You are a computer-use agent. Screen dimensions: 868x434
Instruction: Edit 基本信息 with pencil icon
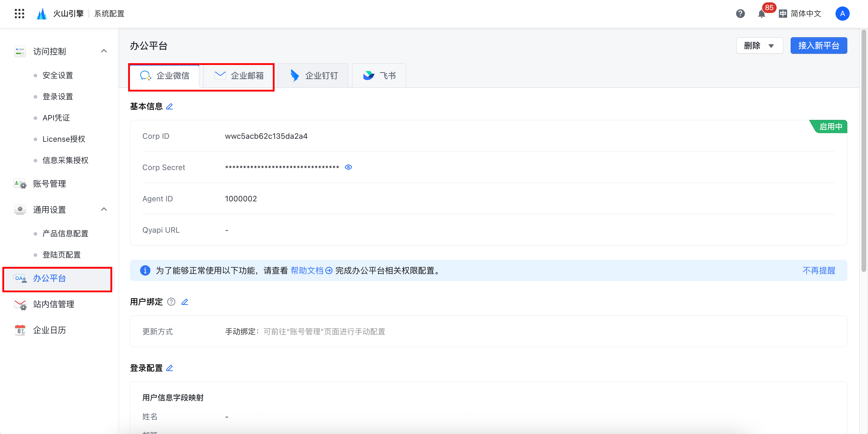[x=169, y=107]
